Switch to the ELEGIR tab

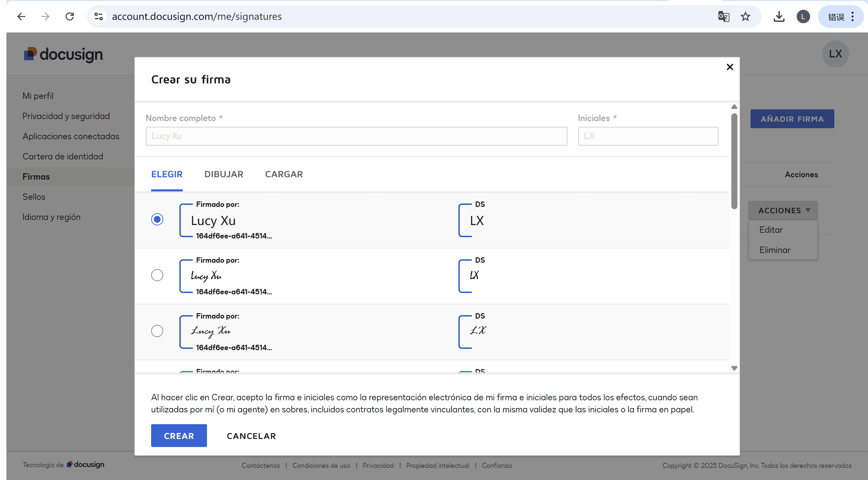(167, 174)
